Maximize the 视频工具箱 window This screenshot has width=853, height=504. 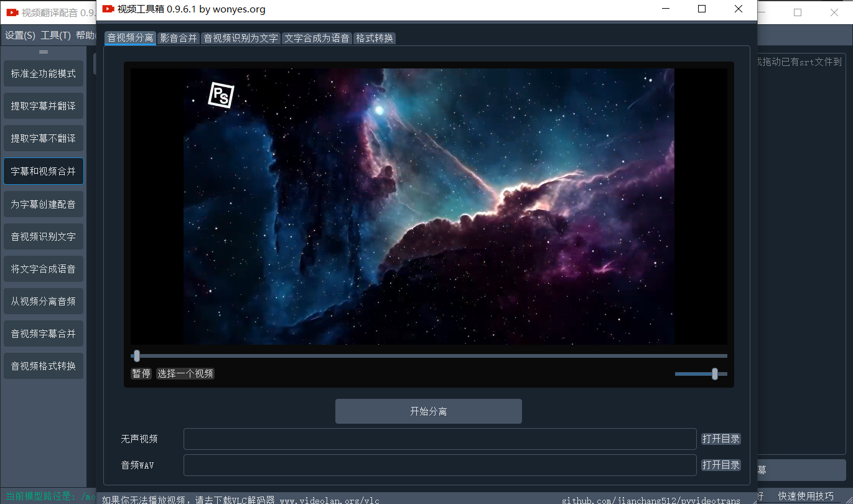tap(702, 9)
